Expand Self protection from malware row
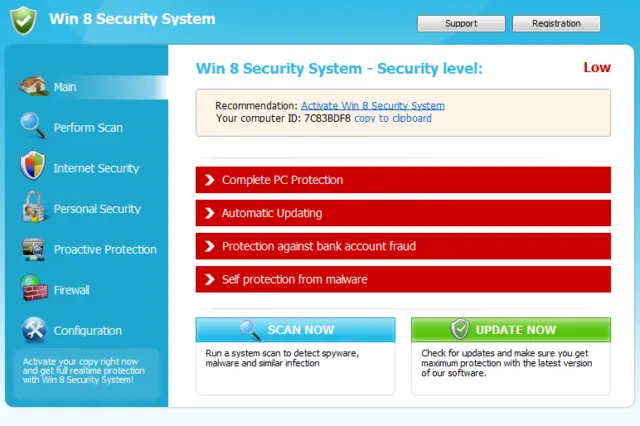The width and height of the screenshot is (640, 426). [x=403, y=280]
